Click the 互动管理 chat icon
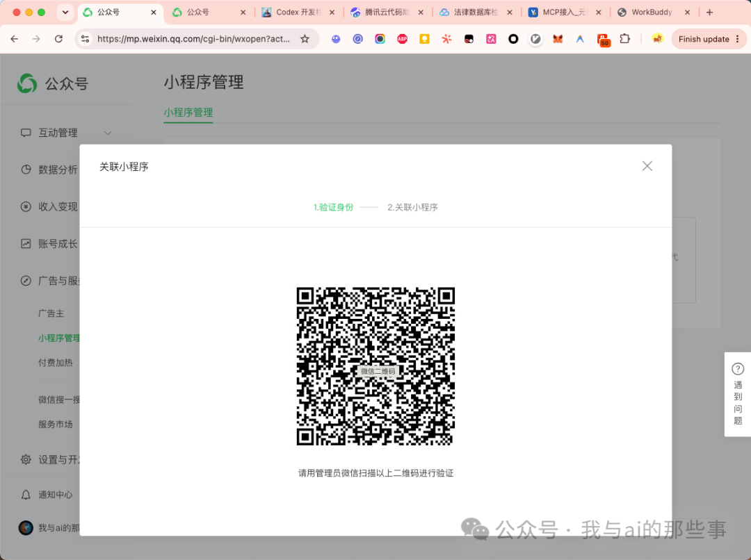Image resolution: width=751 pixels, height=560 pixels. (x=26, y=133)
